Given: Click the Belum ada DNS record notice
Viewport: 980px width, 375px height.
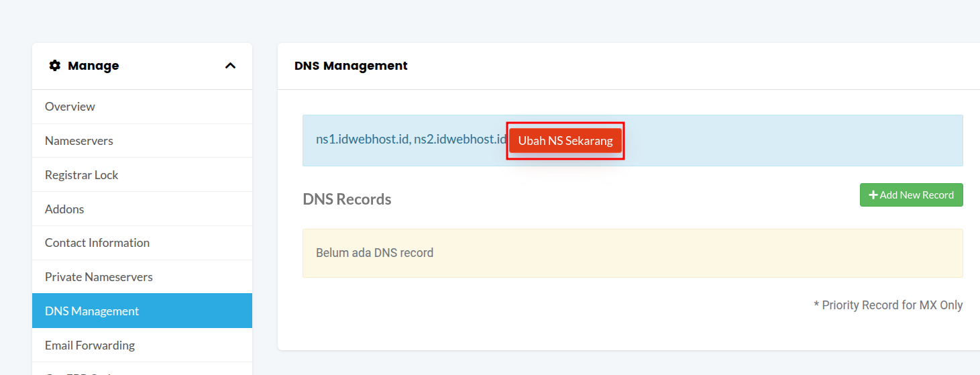Looking at the screenshot, I should click(633, 253).
